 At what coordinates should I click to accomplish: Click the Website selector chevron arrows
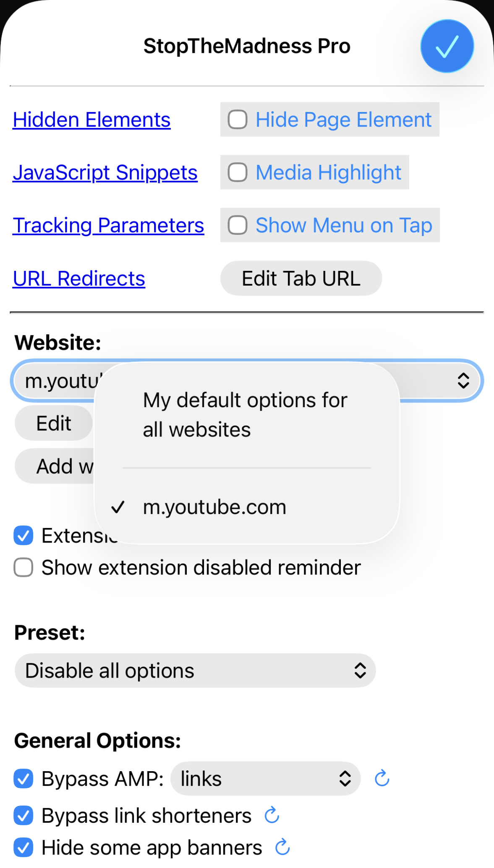coord(463,381)
